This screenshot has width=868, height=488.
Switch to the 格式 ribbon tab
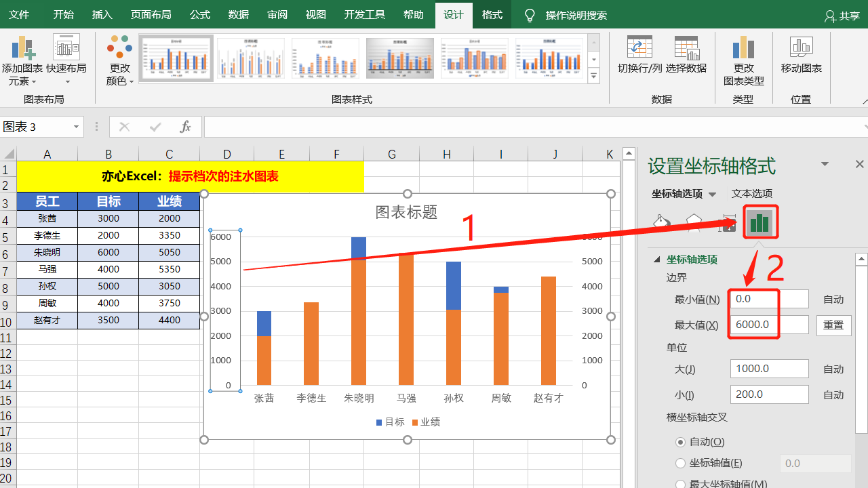[x=492, y=15]
